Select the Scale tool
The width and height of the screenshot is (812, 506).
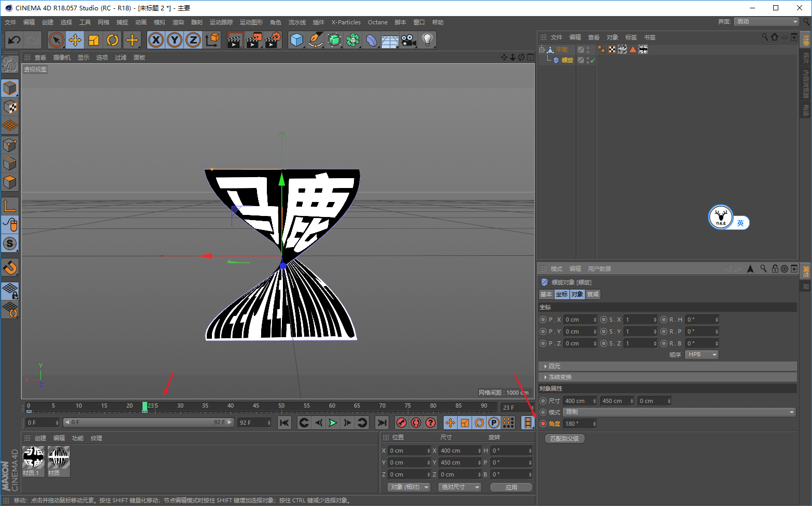coord(94,40)
